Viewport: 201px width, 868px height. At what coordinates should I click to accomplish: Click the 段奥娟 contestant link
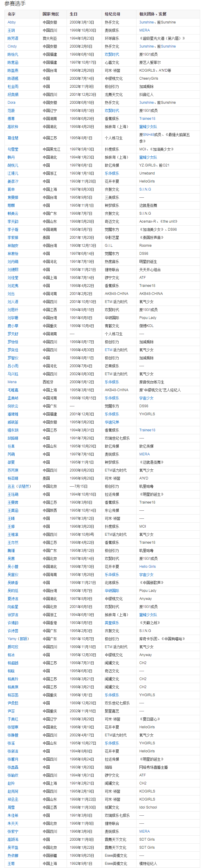coord(13,95)
